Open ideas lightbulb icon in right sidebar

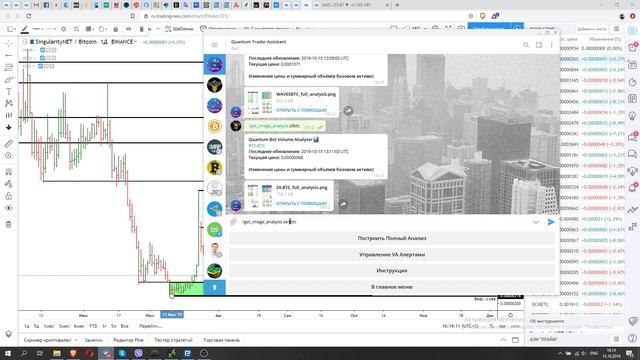[633, 116]
